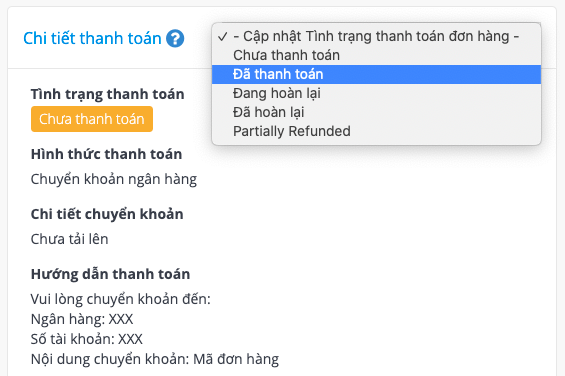Choose the "Đã hoàn lại" status option
Viewport: 565px width, 376px height.
[x=377, y=112]
